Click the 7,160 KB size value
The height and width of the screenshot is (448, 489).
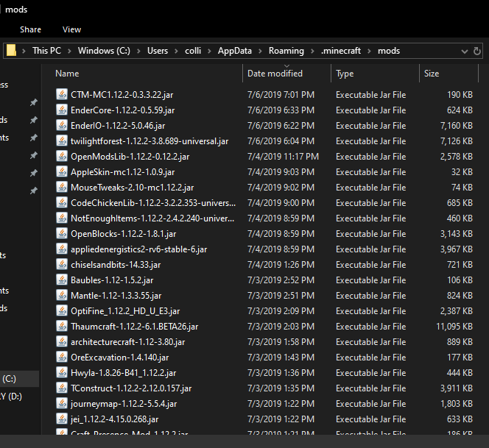[x=457, y=126]
